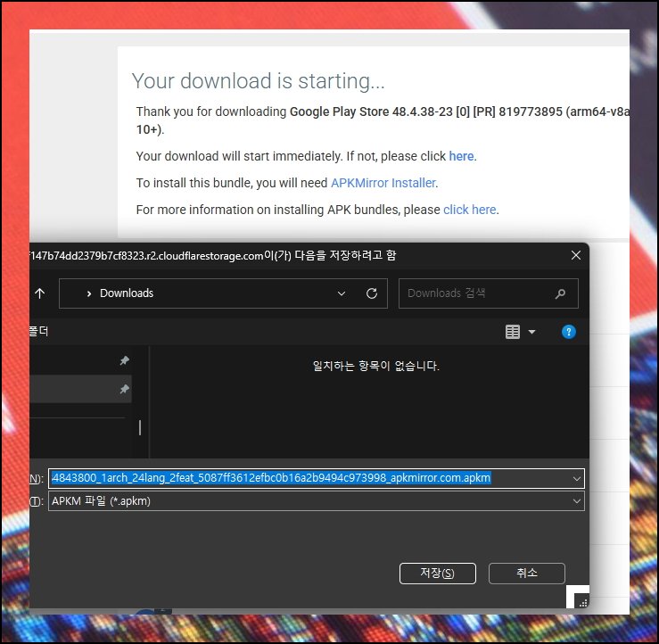Expand the view options dropdown arrow

(531, 332)
